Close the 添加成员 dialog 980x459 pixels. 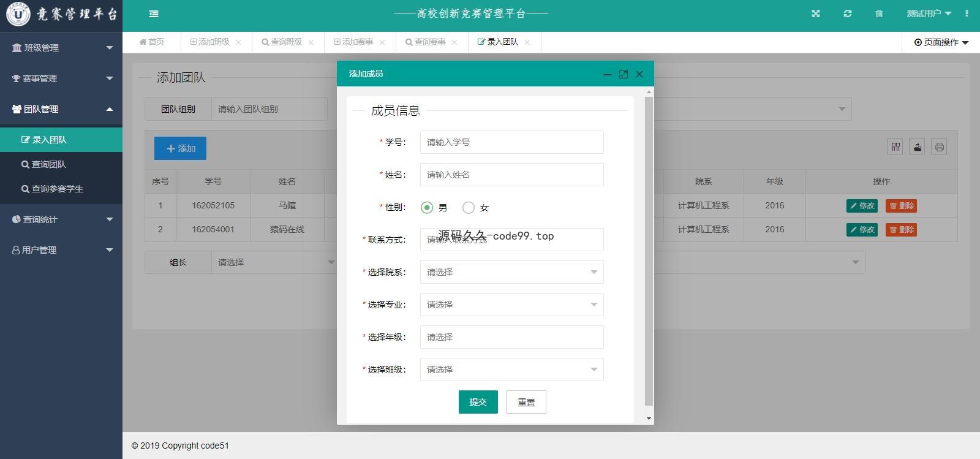coord(639,74)
